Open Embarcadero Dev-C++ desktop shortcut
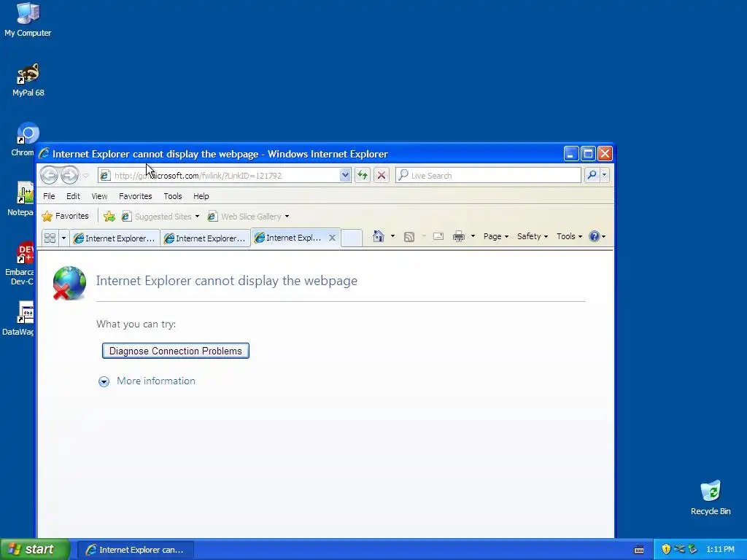This screenshot has width=747, height=560. [20, 264]
